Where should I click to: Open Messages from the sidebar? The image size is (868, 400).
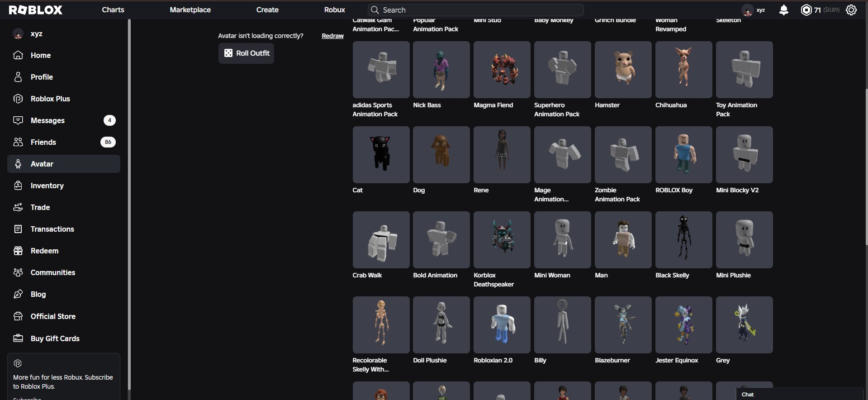[x=64, y=120]
